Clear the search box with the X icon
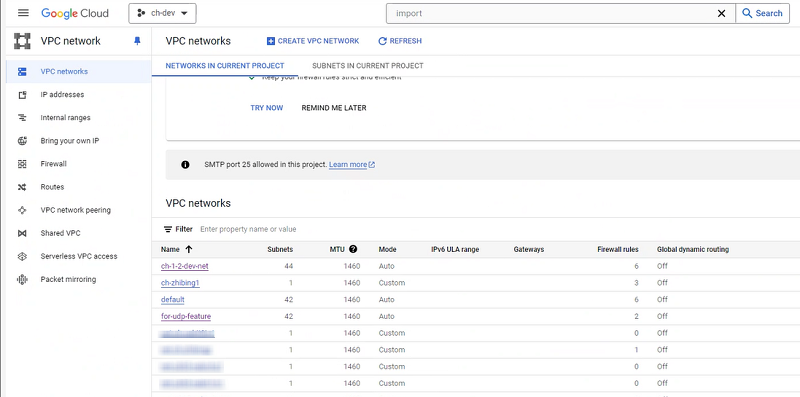 tap(721, 13)
